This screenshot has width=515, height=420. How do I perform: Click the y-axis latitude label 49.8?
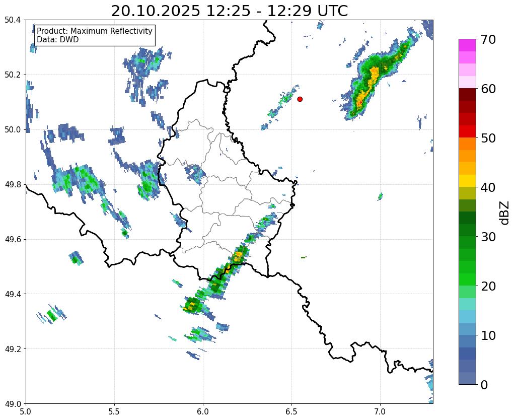coord(13,185)
